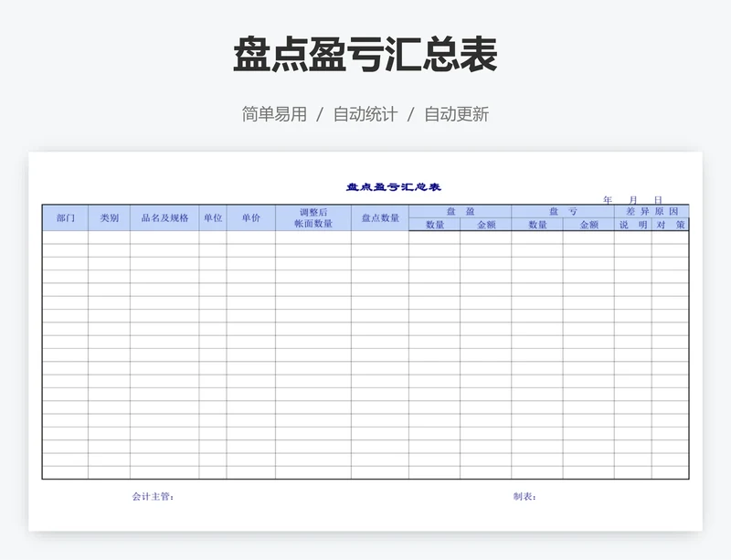Click the 对策 sub-header cell
This screenshot has width=731, height=560.
tap(670, 225)
